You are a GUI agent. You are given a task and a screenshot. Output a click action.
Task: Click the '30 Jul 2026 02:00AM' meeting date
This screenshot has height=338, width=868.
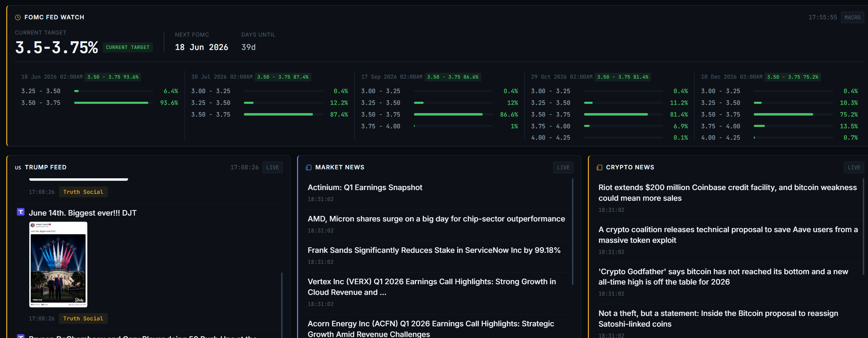click(222, 77)
